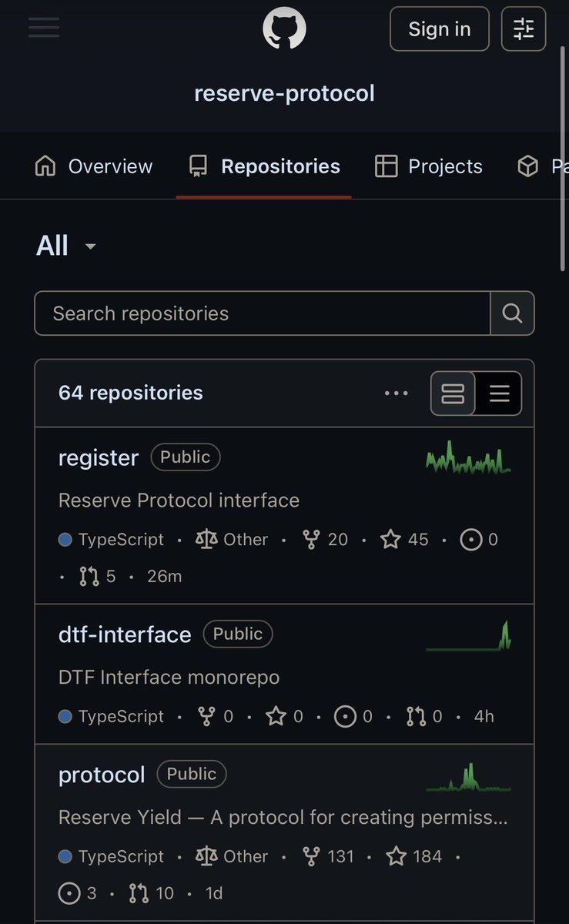Open the appearance settings sliders icon
Screen dimensions: 569x924
click(x=524, y=28)
